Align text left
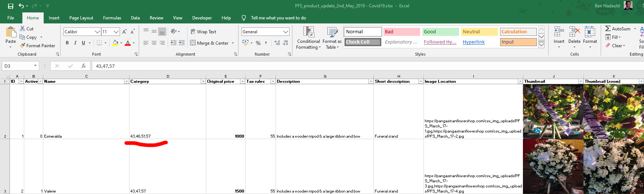 (x=146, y=43)
